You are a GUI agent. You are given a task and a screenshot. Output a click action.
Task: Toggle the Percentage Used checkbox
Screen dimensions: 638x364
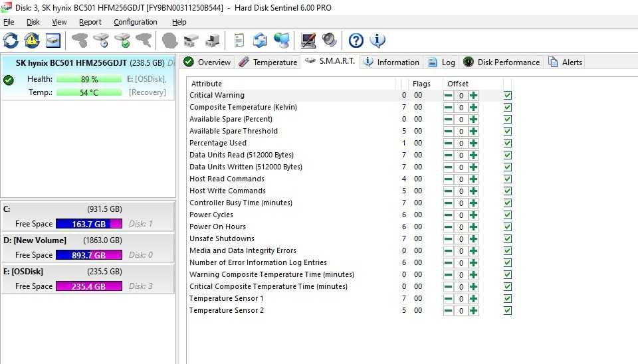[507, 143]
